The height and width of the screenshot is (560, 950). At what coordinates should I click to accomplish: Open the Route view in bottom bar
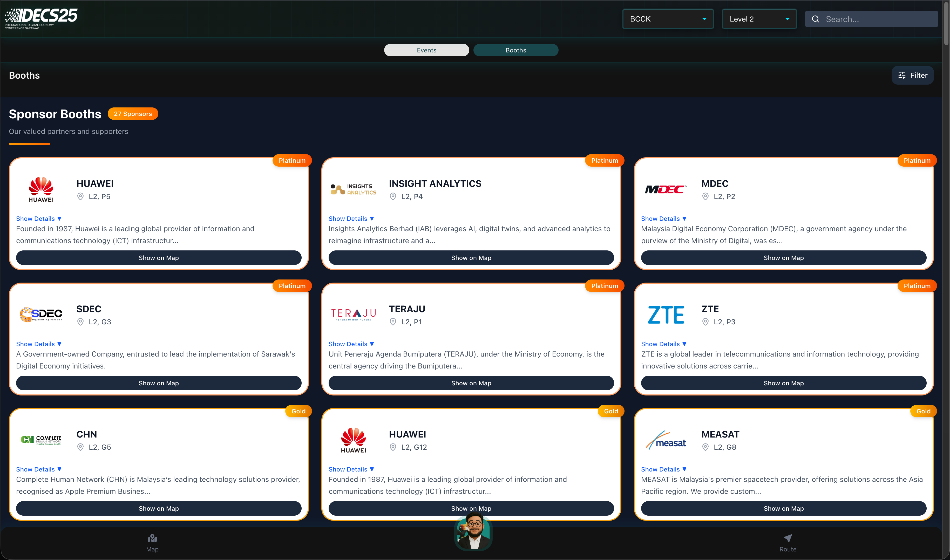(x=788, y=543)
